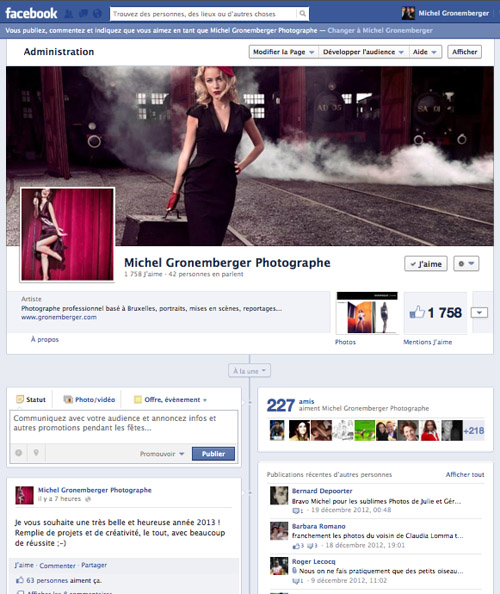The width and height of the screenshot is (500, 594).
Task: Open messages icon in top bar
Action: click(x=83, y=14)
